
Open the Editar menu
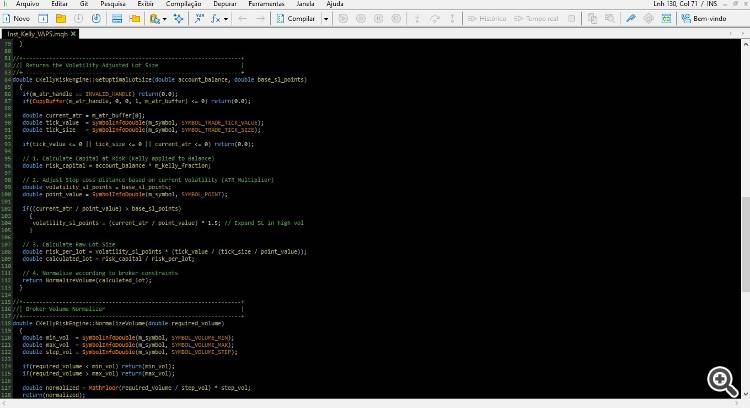click(59, 4)
